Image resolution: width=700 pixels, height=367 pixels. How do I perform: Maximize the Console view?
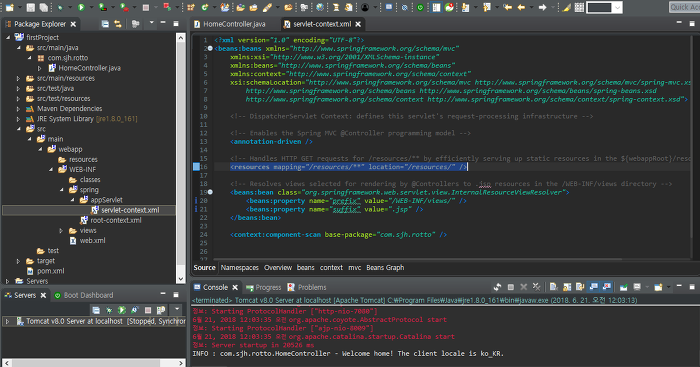pos(692,287)
